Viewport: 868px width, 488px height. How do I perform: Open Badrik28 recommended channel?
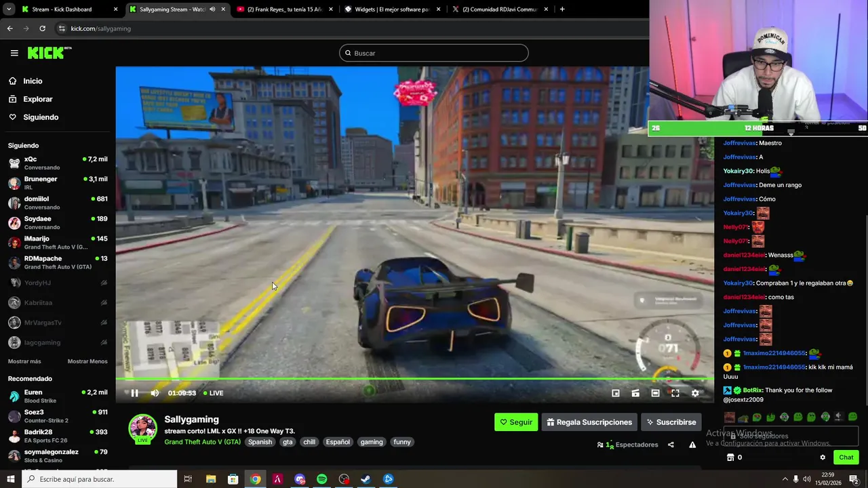[x=58, y=436]
